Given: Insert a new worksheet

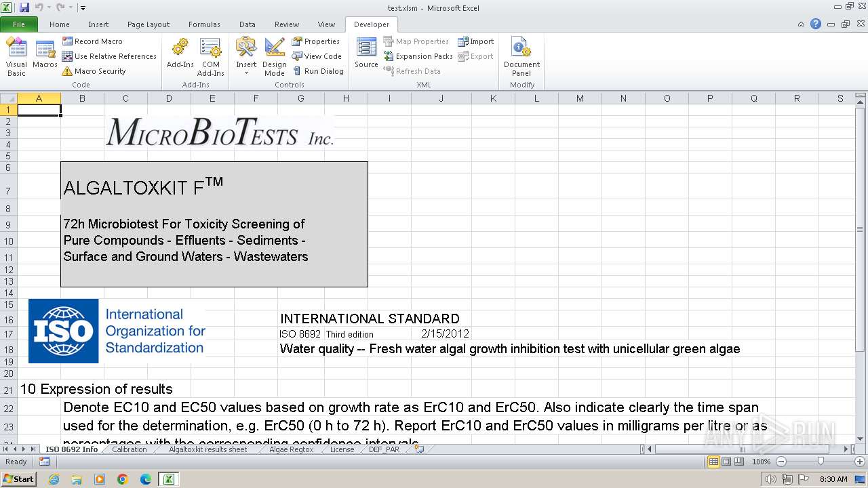Looking at the screenshot, I should [x=420, y=449].
